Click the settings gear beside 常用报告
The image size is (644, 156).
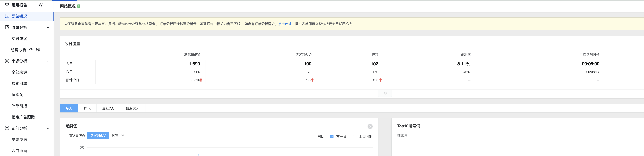[41, 5]
